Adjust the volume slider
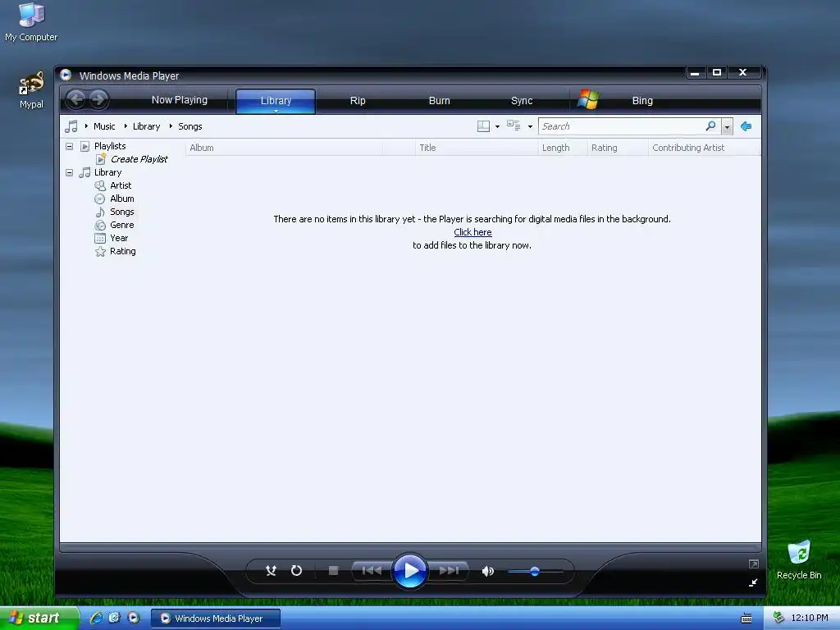 (535, 572)
